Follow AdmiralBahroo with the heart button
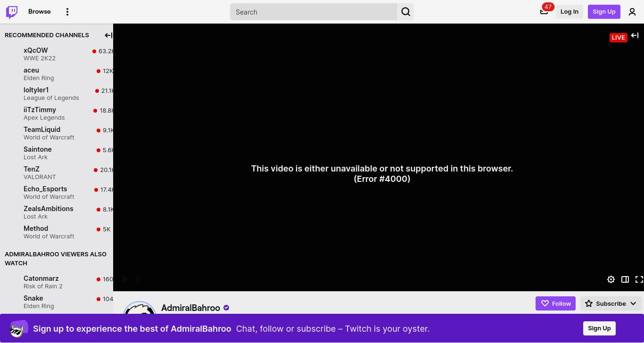Screen dimensions: 644x343 (555, 303)
